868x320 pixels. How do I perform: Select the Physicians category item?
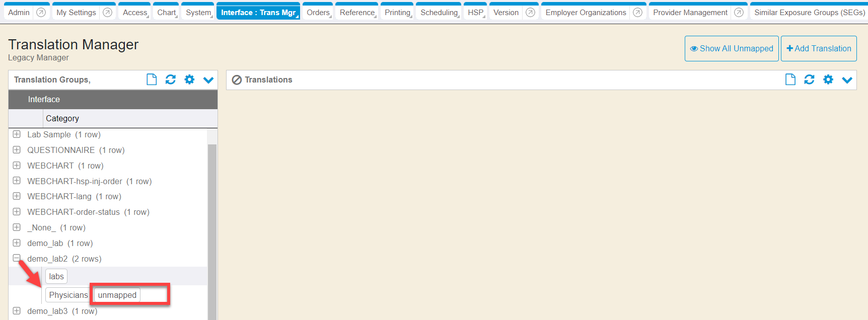[68, 295]
